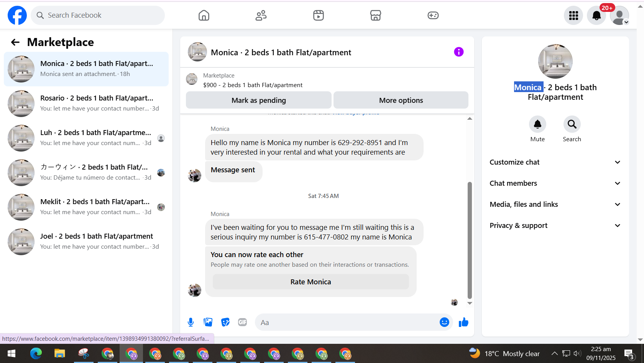Click the Facebook logo
644x363 pixels.
(x=17, y=15)
